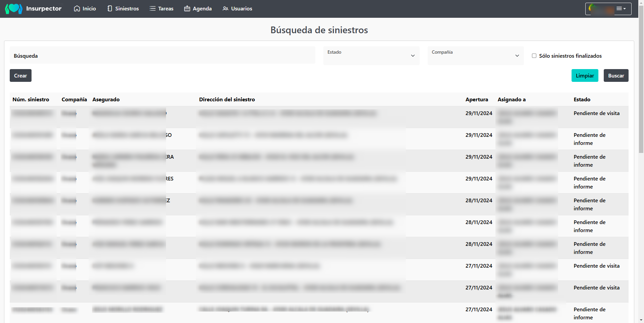Click the Dirección del siniestro column header

coord(227,100)
